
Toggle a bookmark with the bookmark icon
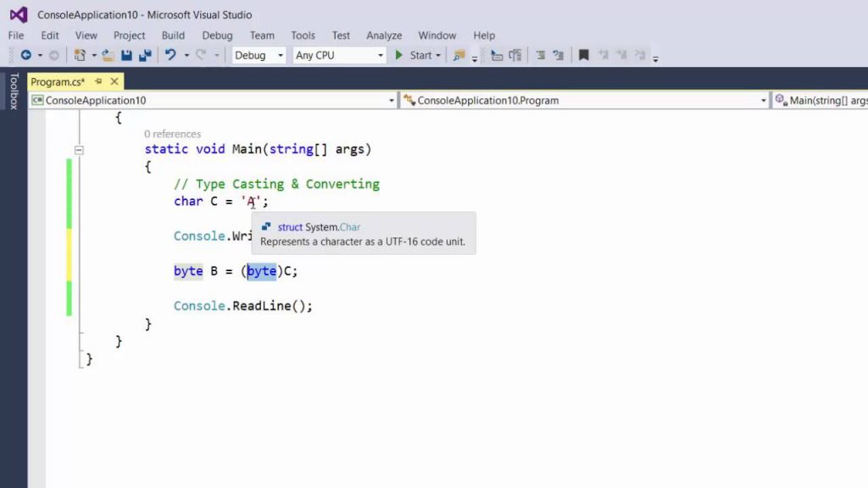click(x=583, y=55)
